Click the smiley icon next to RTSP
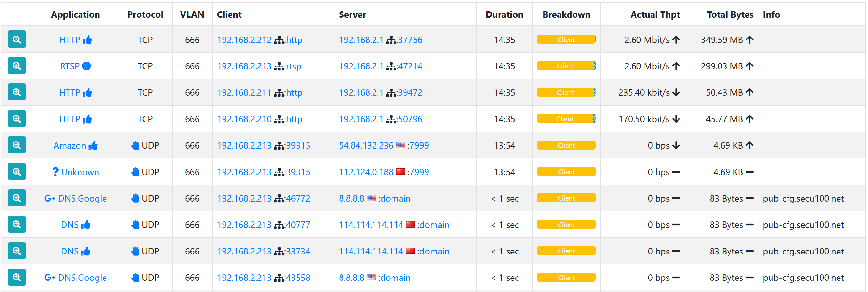 point(87,66)
